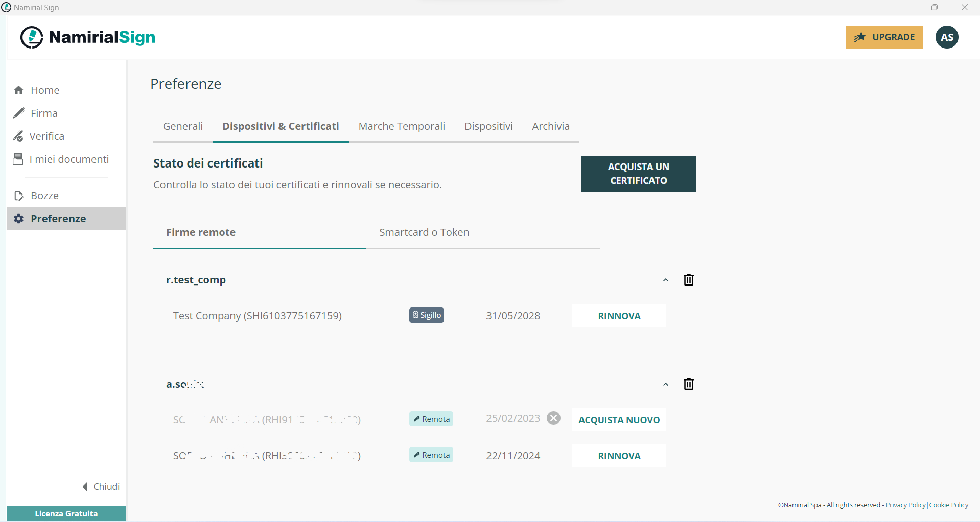Collapse the sidebar with Chiudi
Image resolution: width=980 pixels, height=522 pixels.
(100, 486)
